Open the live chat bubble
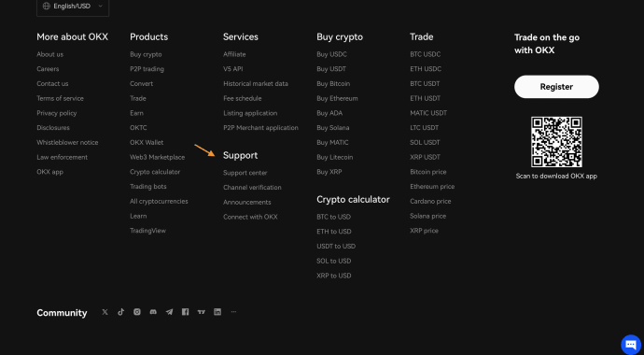 631,345
